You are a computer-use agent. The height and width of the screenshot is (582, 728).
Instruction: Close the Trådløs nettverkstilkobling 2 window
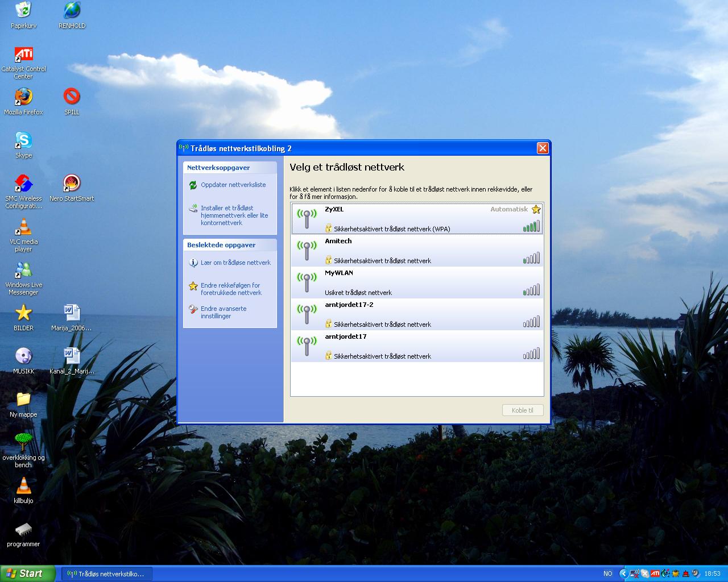543,148
